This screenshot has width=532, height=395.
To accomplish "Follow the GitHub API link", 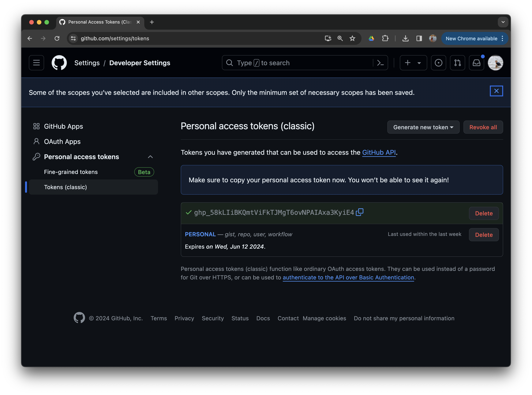I will coord(379,152).
